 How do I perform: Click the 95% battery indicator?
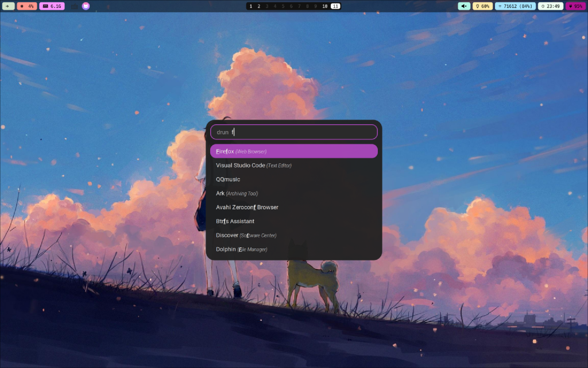(x=575, y=6)
